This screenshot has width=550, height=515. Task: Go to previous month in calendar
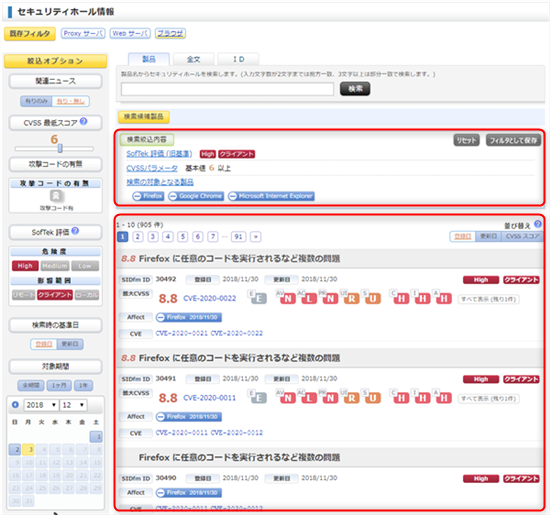click(x=15, y=404)
